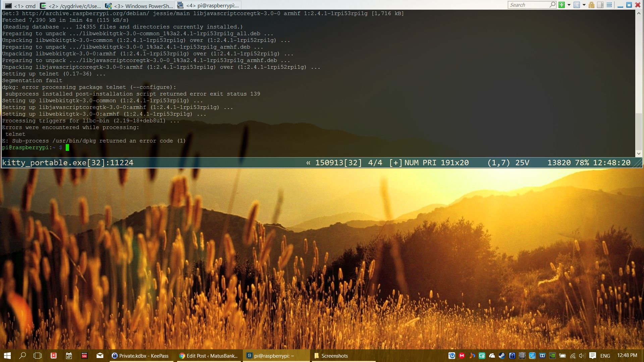This screenshot has height=362, width=644.
Task: Click the 191x20 console size status entry
Action: point(455,163)
